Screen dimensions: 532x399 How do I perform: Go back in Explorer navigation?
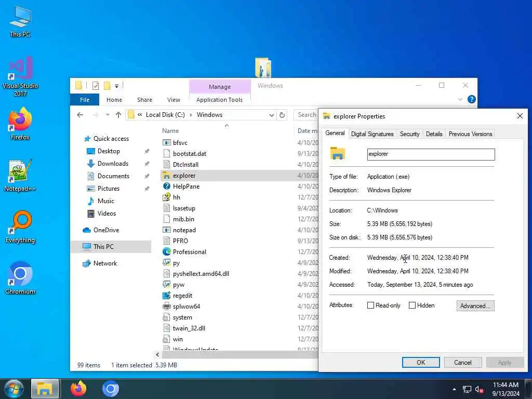[80, 115]
